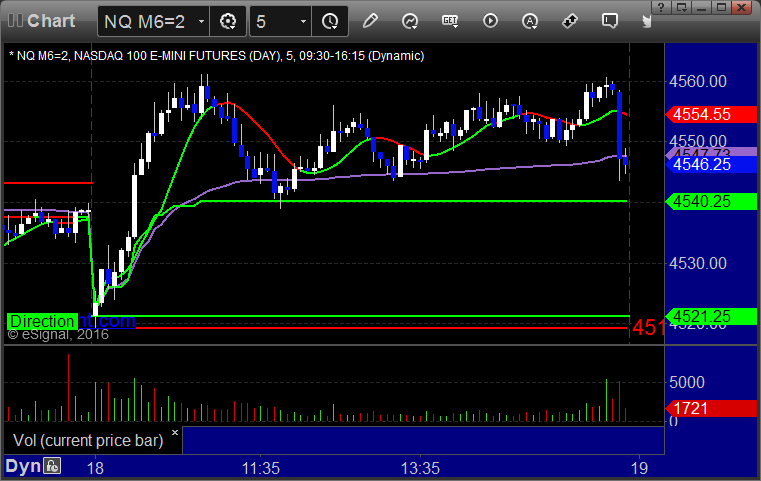Open the time template clock icon
The height and width of the screenshot is (481, 761).
330,21
